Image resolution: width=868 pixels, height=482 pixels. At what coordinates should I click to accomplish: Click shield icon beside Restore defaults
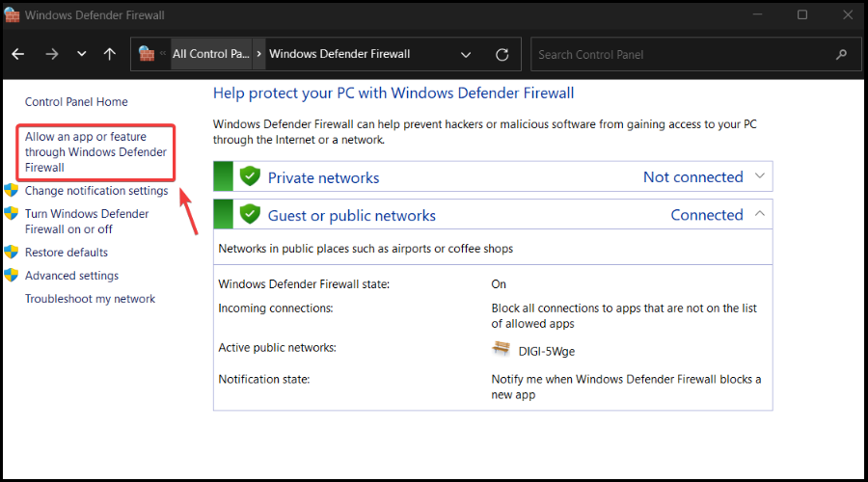11,253
